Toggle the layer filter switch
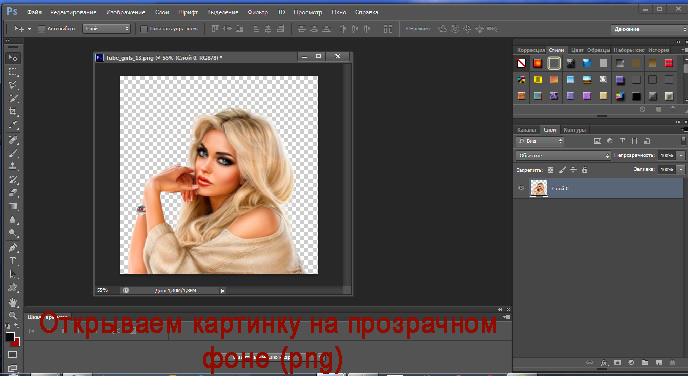688x376 pixels. pyautogui.click(x=683, y=141)
